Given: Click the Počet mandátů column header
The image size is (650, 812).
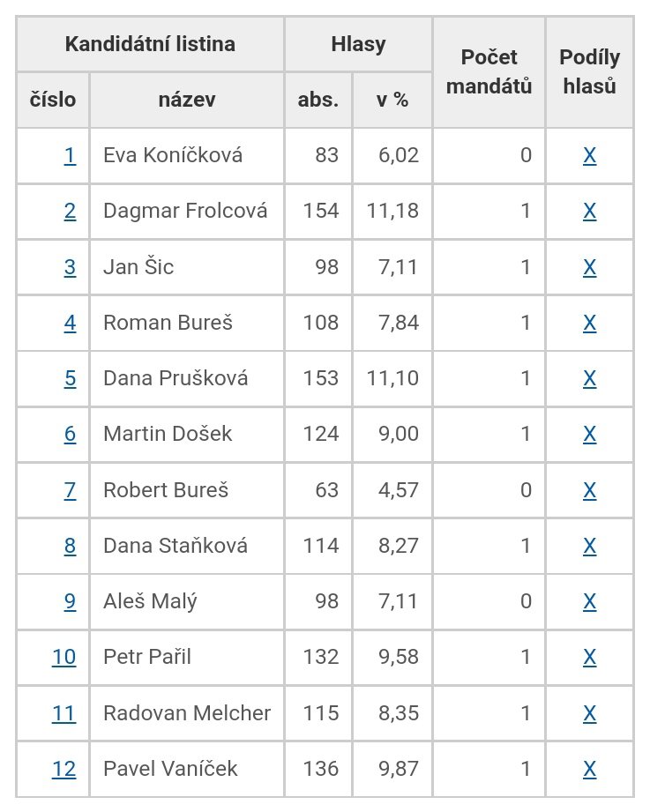Looking at the screenshot, I should [489, 71].
